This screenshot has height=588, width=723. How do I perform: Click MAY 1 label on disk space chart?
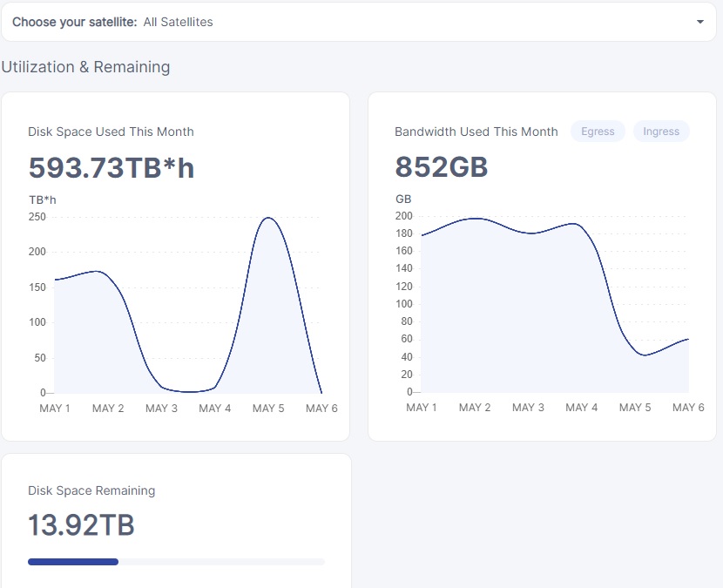(x=55, y=409)
